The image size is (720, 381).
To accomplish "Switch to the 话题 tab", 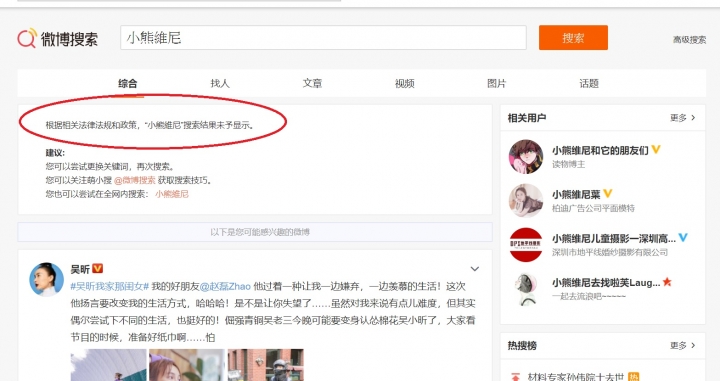I will pos(589,84).
